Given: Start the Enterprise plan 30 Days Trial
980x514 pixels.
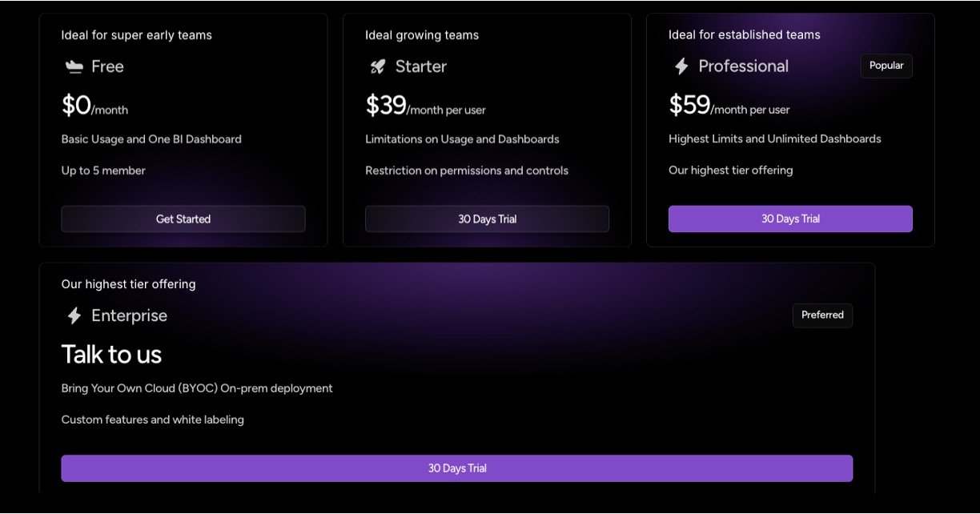Looking at the screenshot, I should click(456, 468).
